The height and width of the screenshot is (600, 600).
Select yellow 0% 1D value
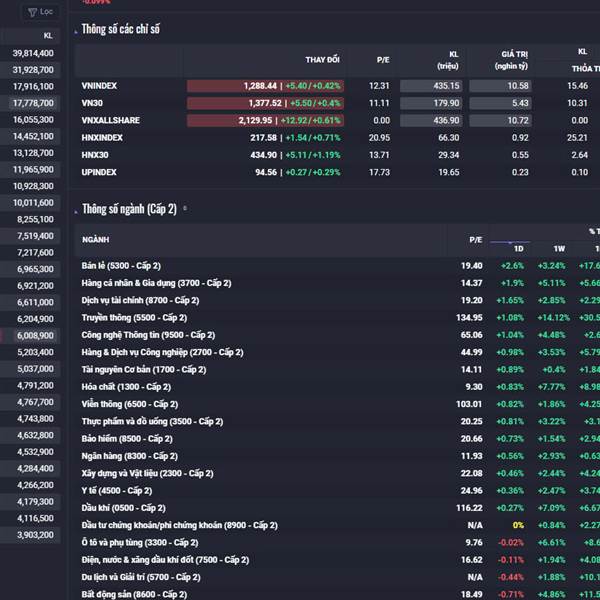pyautogui.click(x=518, y=525)
